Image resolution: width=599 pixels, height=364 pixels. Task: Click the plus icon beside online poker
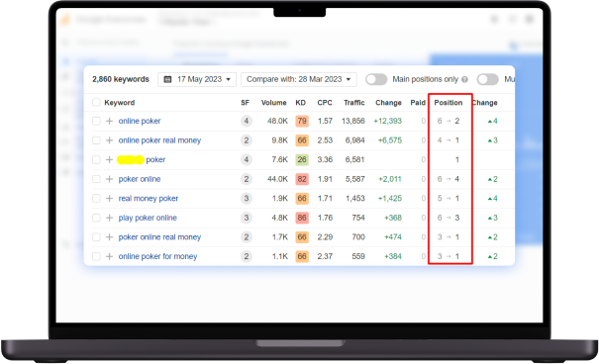click(109, 121)
